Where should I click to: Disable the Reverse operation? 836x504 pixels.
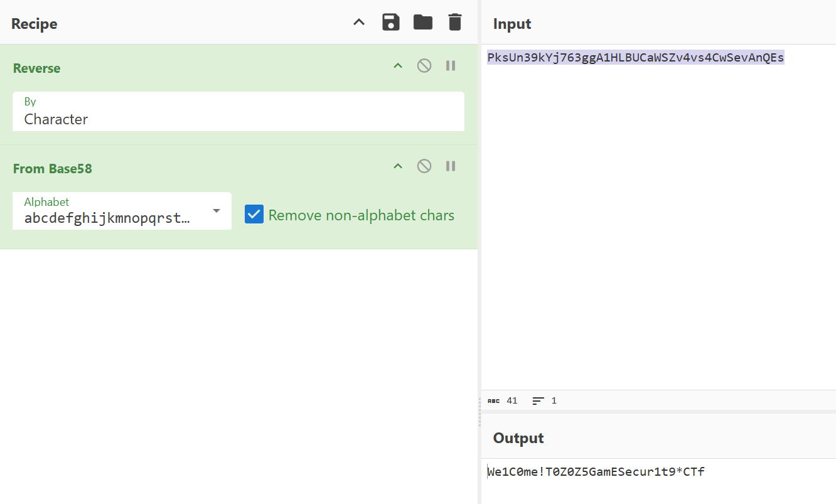click(x=424, y=66)
